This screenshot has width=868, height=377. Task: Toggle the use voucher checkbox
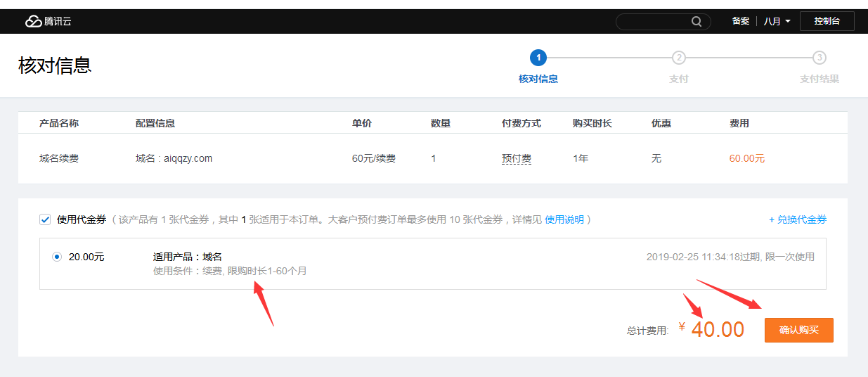(x=44, y=219)
